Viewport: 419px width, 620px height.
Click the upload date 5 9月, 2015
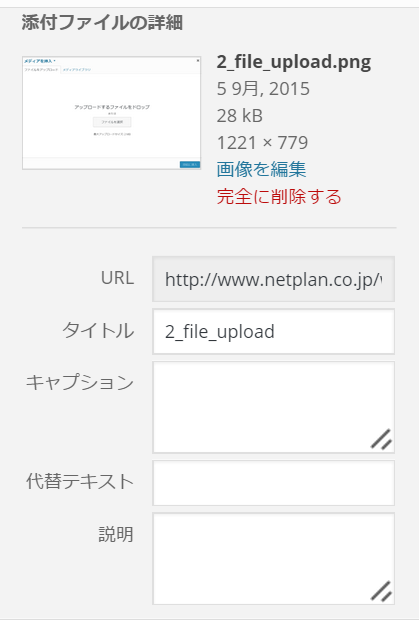(x=263, y=89)
